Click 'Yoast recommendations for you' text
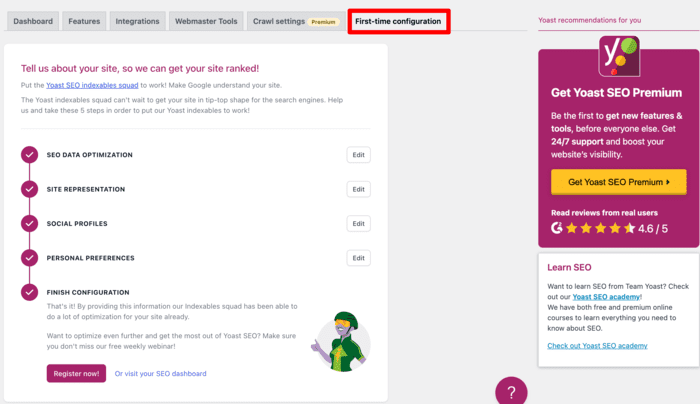This screenshot has height=404, width=700. [x=589, y=20]
